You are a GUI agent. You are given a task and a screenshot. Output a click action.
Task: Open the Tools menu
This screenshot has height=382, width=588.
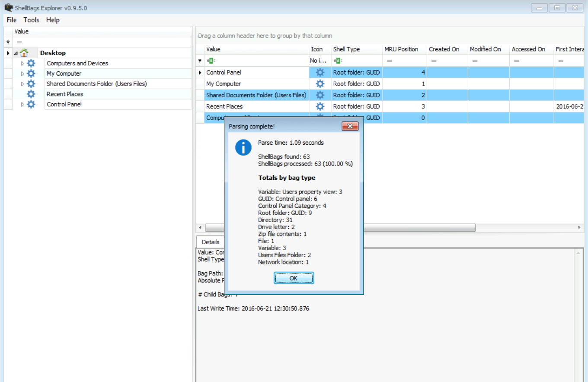pos(31,20)
